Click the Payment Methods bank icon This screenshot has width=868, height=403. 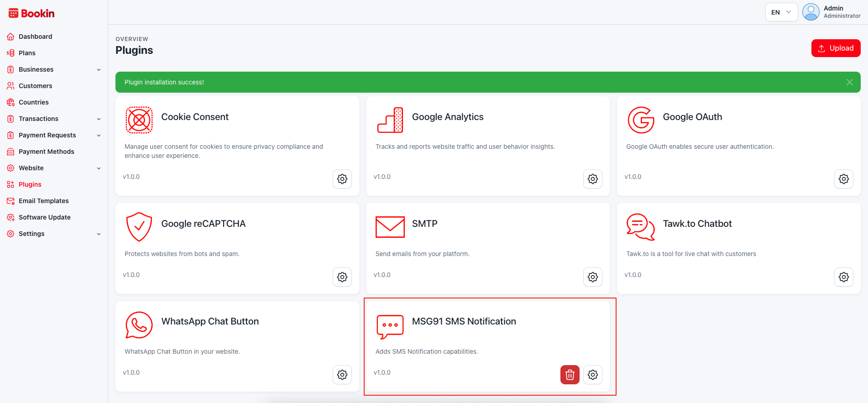[10, 152]
